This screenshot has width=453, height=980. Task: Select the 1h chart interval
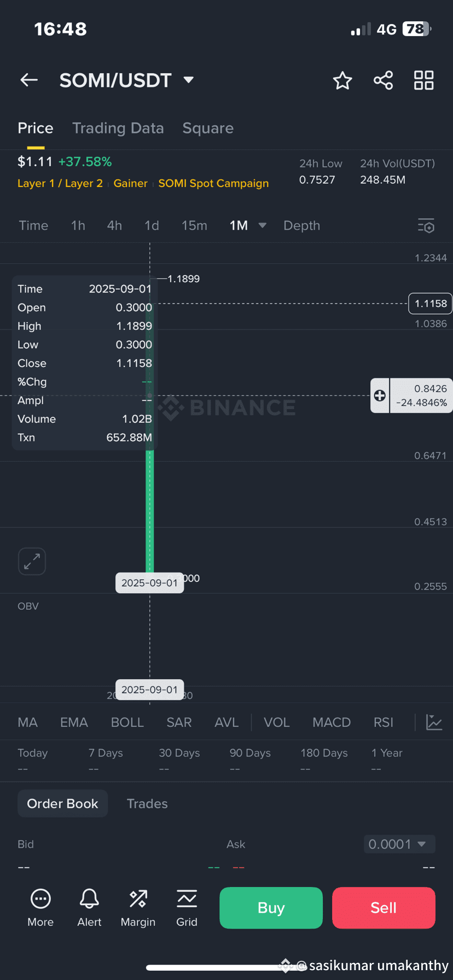coord(78,225)
